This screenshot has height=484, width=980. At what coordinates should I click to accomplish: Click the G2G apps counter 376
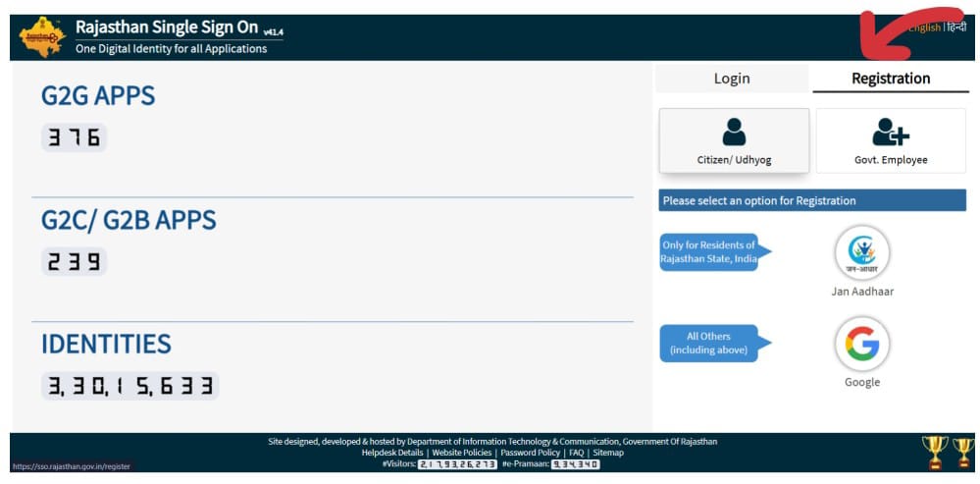(x=75, y=137)
